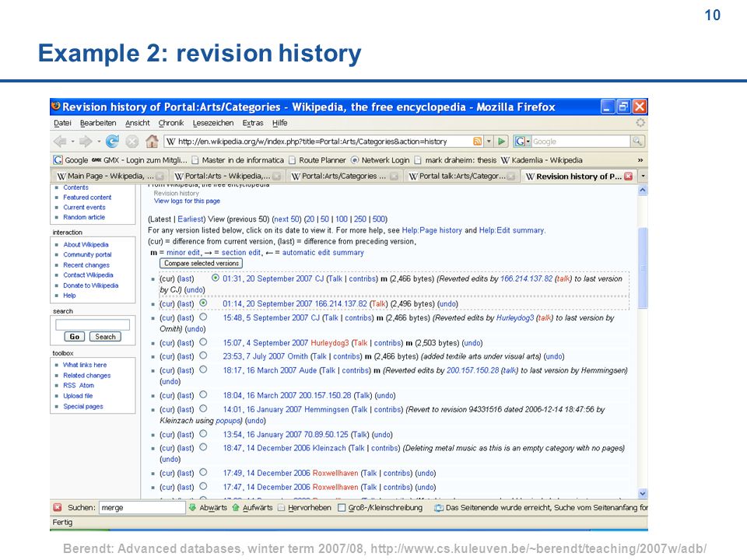The image size is (747, 560).
Task: Open Hurleydog3 user link in 15:07 revision
Action: [330, 343]
